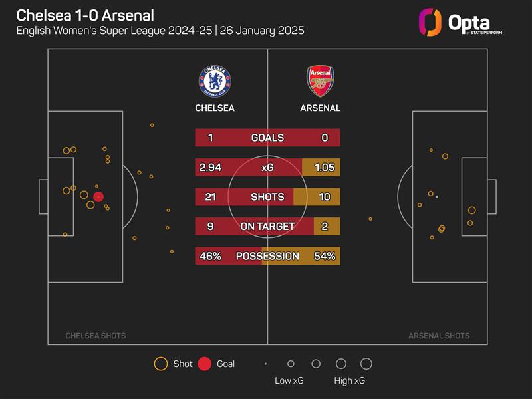
Task: Click the "ARSENAL SHOTS" pitch label
Action: (439, 336)
